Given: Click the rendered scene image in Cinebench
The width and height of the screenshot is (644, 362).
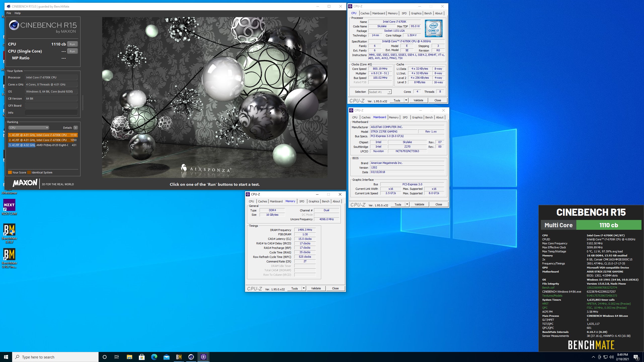Looking at the screenshot, I should point(215,97).
